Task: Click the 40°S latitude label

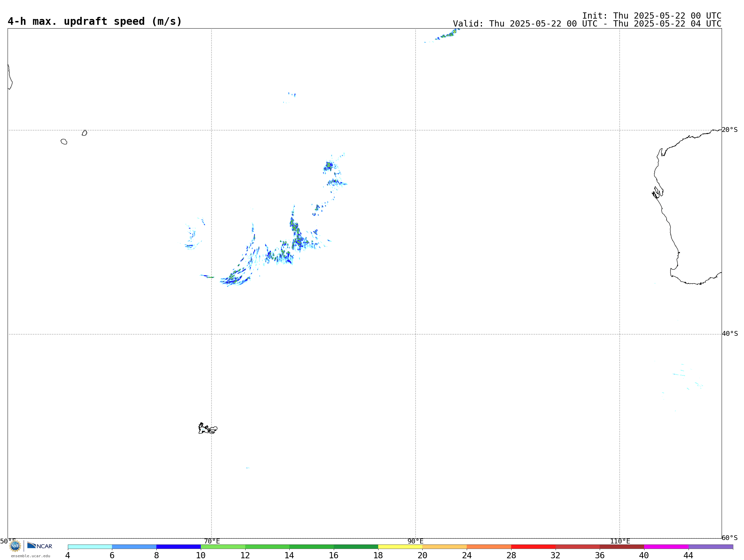Action: tap(730, 334)
